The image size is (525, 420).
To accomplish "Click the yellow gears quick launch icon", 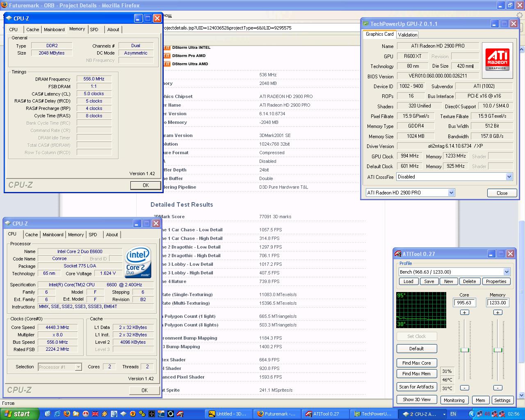I will [142, 414].
